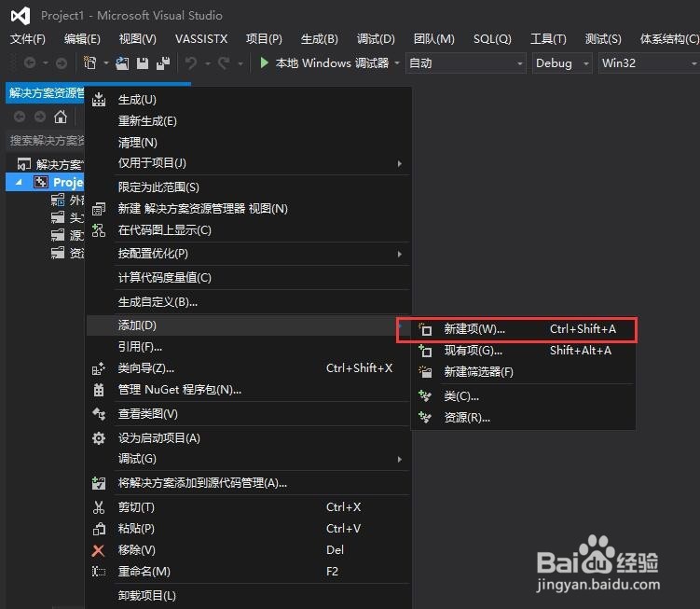Viewport: 700px width, 609px height.
Task: Click the Add Solution to Source Control icon
Action: point(99,483)
